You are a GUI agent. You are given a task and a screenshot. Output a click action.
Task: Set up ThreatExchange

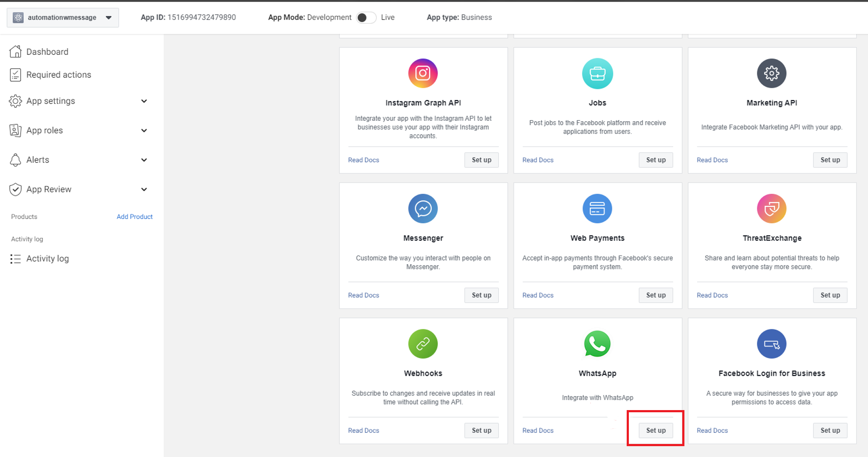pyautogui.click(x=830, y=295)
